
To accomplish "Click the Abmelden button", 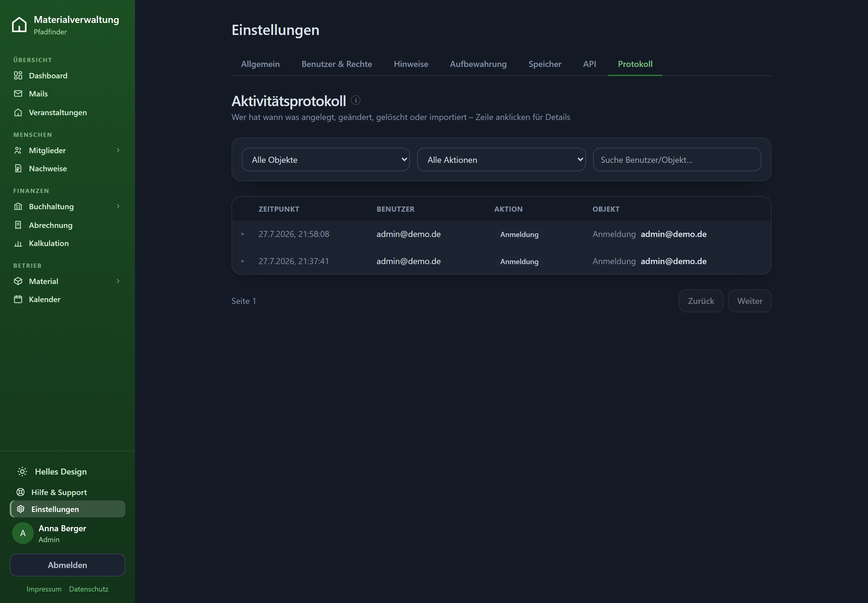I will point(67,565).
